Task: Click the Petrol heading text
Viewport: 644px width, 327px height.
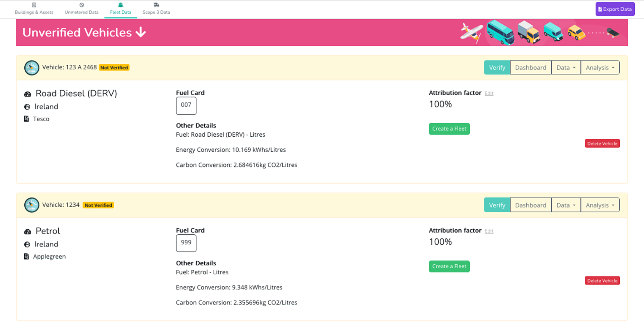Action: point(48,231)
